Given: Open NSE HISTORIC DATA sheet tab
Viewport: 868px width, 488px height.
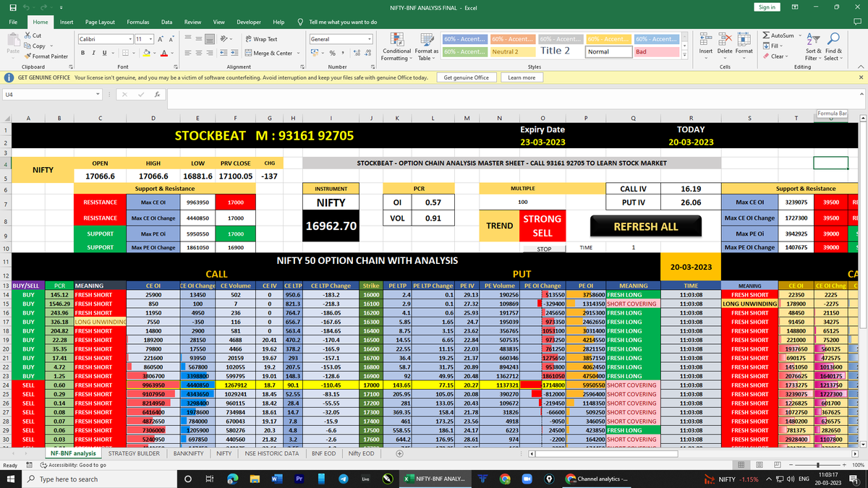Looking at the screenshot, I should coord(271,453).
